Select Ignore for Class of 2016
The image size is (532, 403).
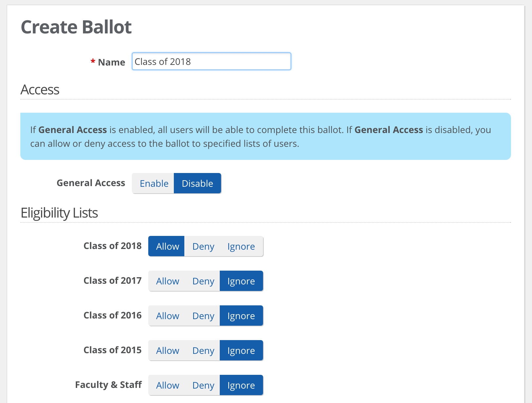click(x=241, y=316)
